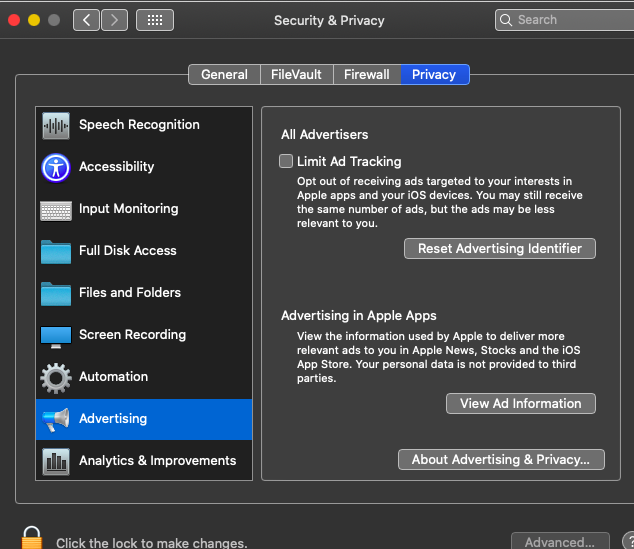This screenshot has height=549, width=634.
Task: Select Files and Folders entry
Action: pyautogui.click(x=144, y=294)
